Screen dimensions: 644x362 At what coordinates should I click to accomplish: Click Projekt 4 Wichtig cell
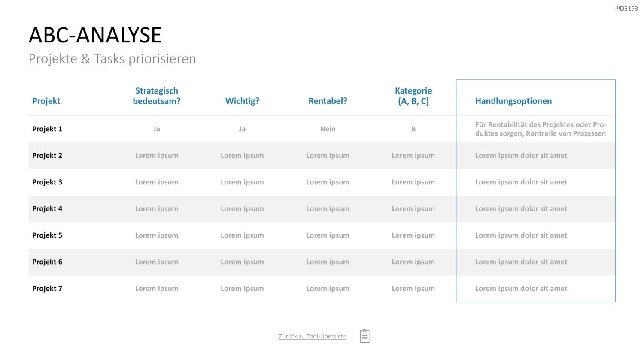pyautogui.click(x=242, y=208)
